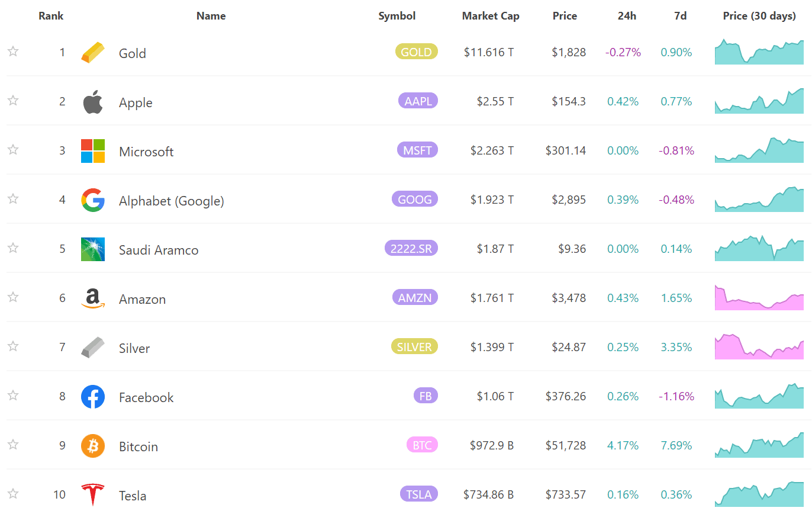Click the Price (30 days) header
This screenshot has width=812, height=514.
pos(759,16)
